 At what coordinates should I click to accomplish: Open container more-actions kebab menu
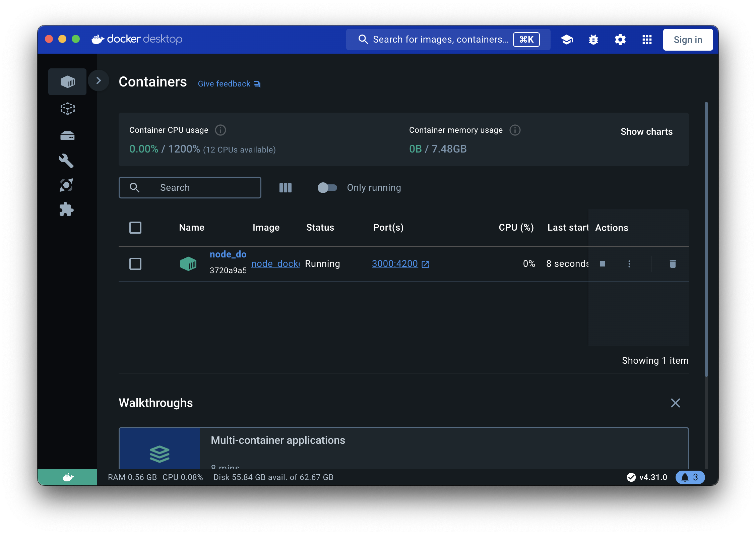[x=629, y=264]
